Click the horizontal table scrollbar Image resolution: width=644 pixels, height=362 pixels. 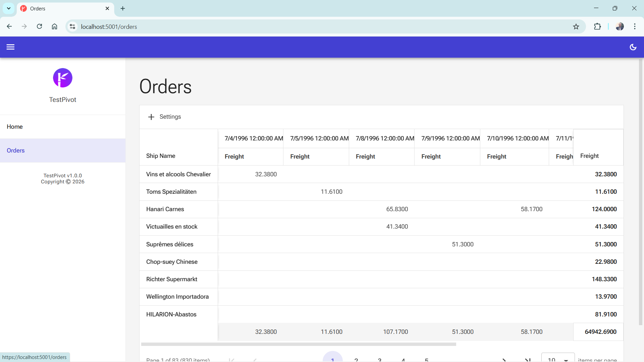click(299, 344)
